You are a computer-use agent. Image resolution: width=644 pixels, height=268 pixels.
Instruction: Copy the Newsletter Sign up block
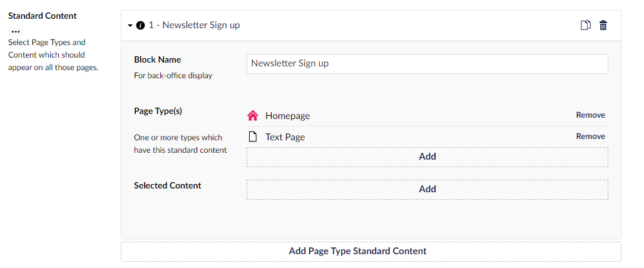click(x=585, y=25)
